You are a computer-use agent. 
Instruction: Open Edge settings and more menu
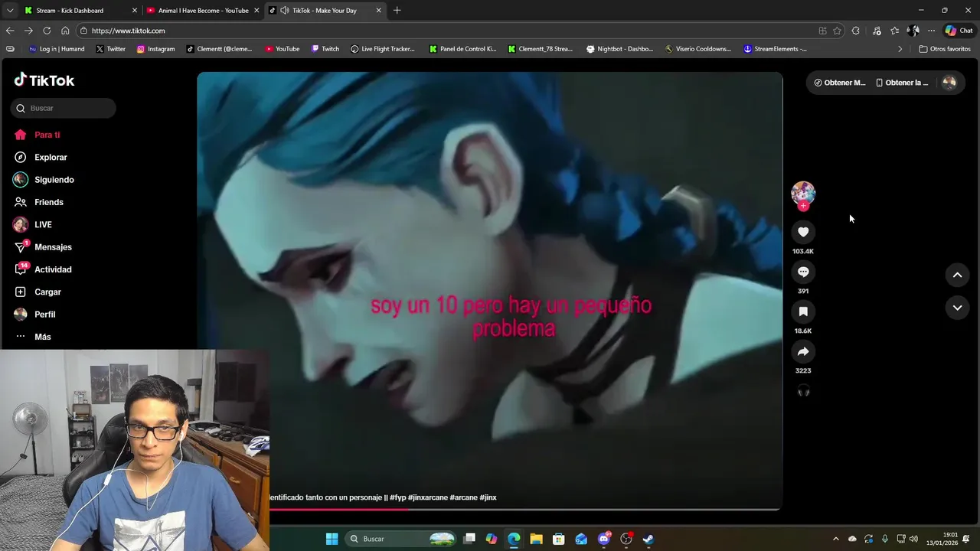931,31
